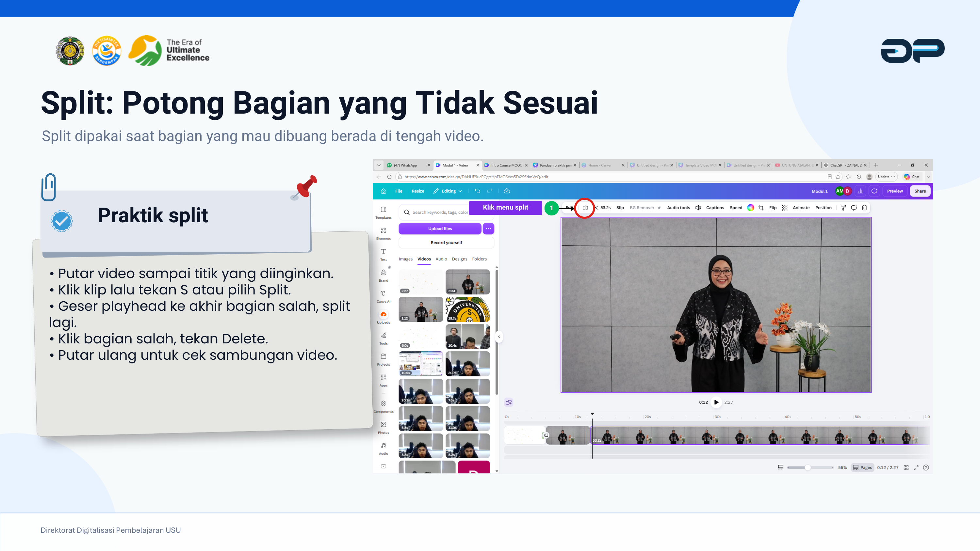The width and height of the screenshot is (980, 551).
Task: Click the copy style paint roller icon
Action: pyautogui.click(x=843, y=208)
